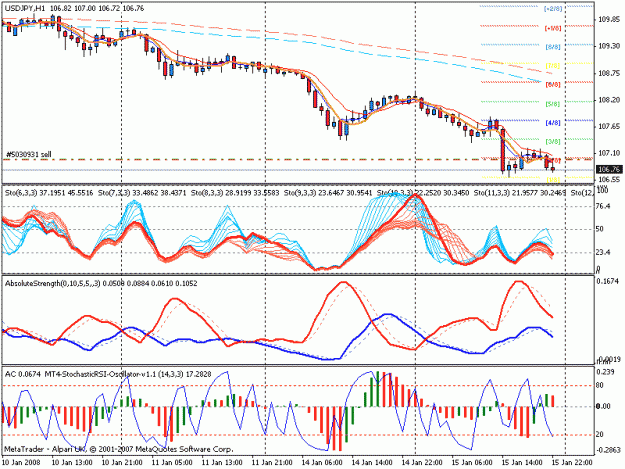
Task: Select the [3/8] Murrey level label
Action: pos(553,141)
